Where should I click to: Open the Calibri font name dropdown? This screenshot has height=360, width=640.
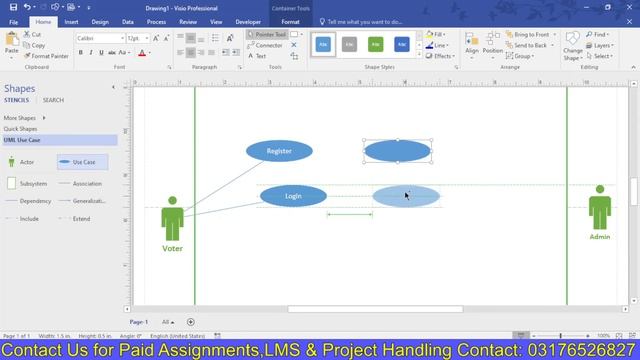122,38
